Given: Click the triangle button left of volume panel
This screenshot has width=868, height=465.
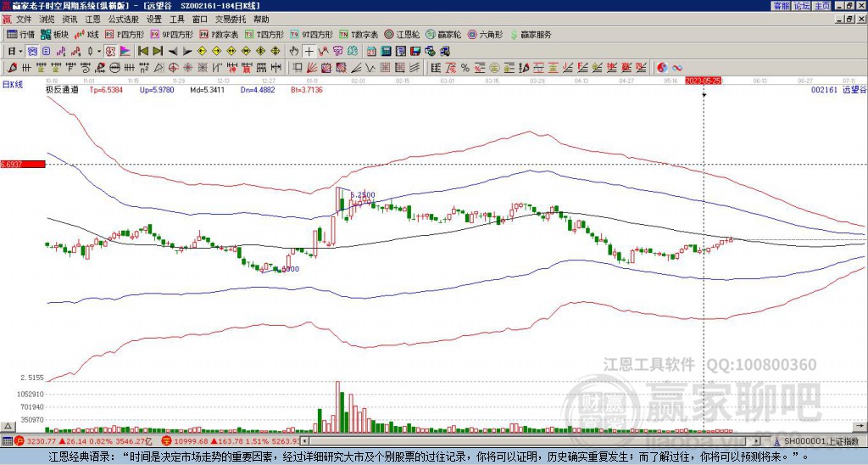Looking at the screenshot, I should coord(8,426).
